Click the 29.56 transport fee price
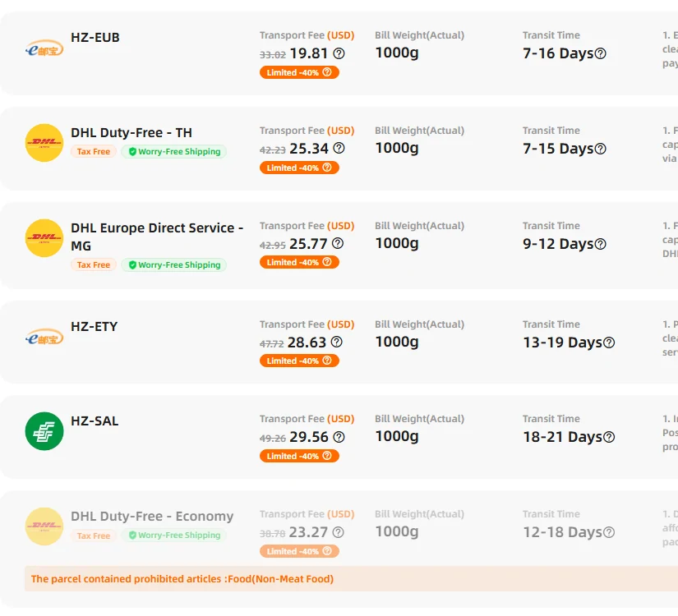Viewport: 678px width, 616px height. pyautogui.click(x=309, y=437)
